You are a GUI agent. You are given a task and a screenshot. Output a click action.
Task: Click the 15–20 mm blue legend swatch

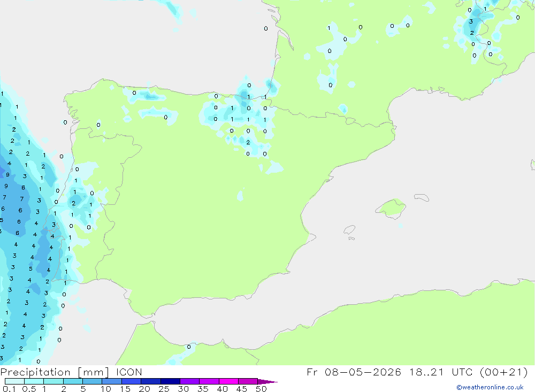click(x=132, y=381)
